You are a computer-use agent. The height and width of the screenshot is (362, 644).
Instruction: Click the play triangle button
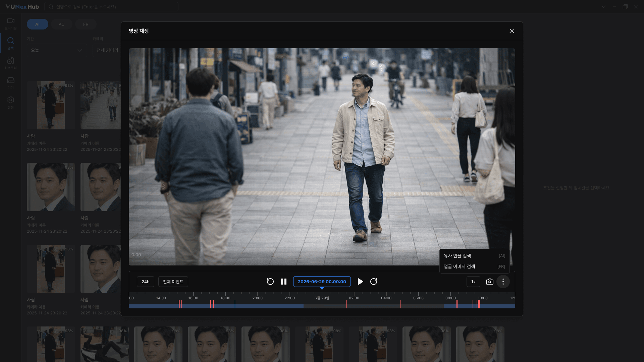[360, 282]
